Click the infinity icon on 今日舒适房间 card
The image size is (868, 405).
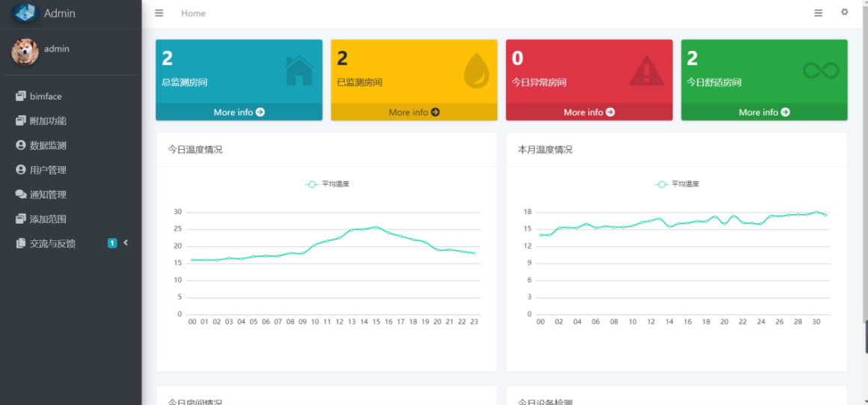pos(821,70)
